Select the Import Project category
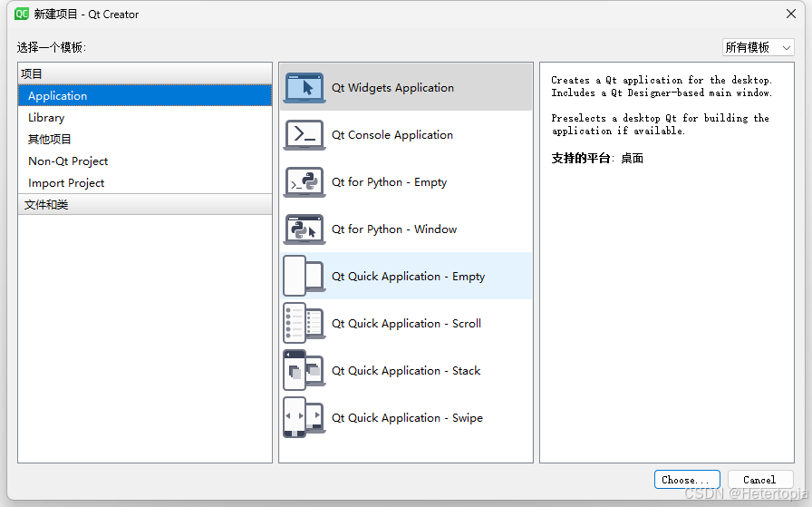The image size is (812, 507). [x=145, y=183]
